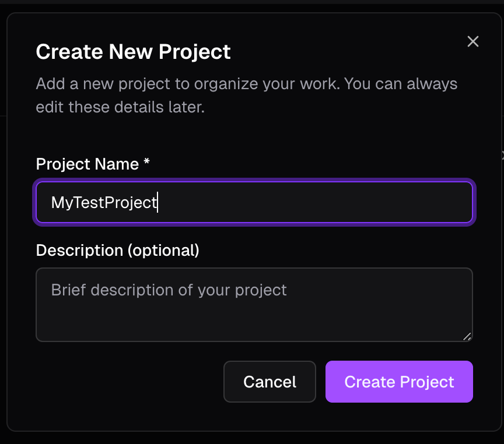
Task: Cancel the new project creation
Action: point(269,382)
